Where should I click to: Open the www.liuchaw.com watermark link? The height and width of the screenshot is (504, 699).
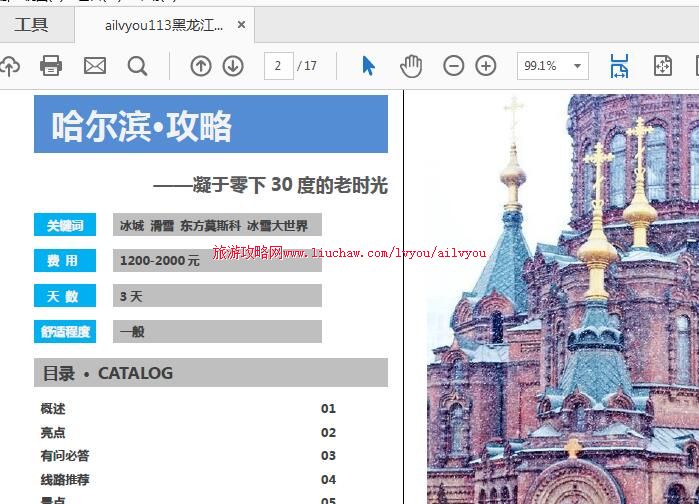349,253
